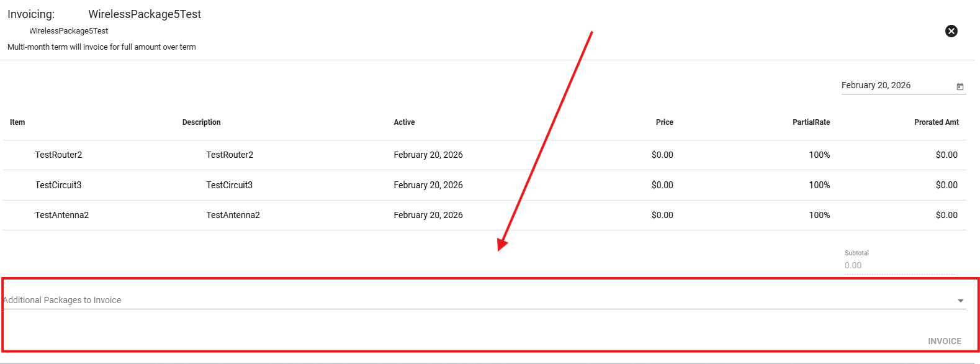The height and width of the screenshot is (364, 980).
Task: Click the Additional Packages to Invoice field
Action: click(x=434, y=300)
